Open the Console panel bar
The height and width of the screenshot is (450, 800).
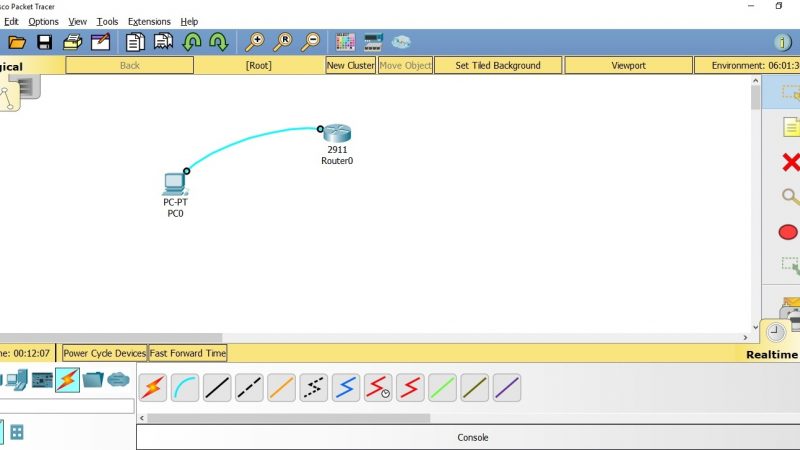coord(472,437)
